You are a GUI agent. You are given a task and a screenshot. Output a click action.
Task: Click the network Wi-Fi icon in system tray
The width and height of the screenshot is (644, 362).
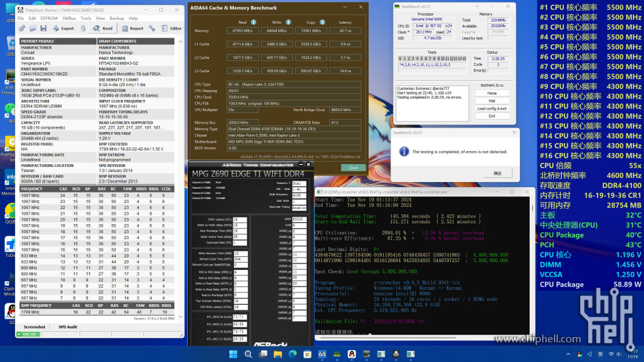[x=610, y=354]
